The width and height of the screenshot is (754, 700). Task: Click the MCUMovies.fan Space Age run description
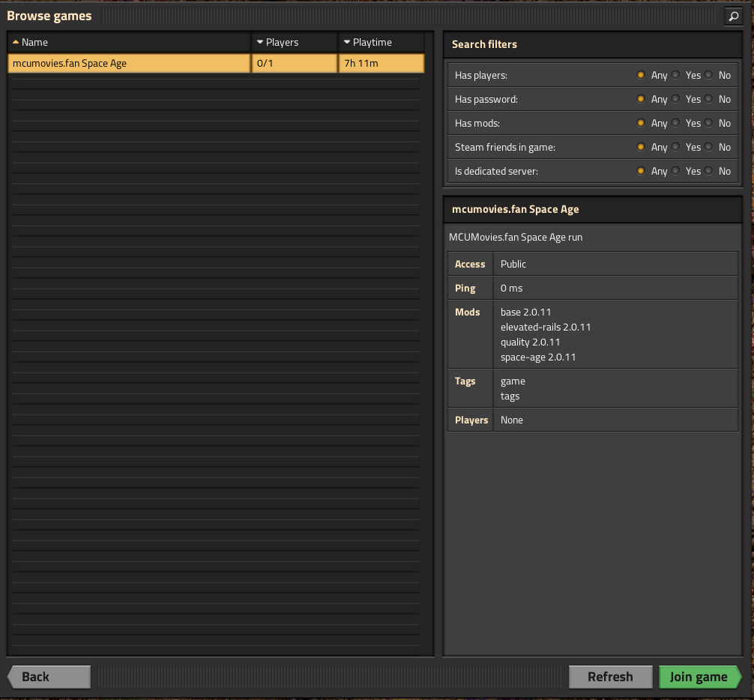(516, 237)
